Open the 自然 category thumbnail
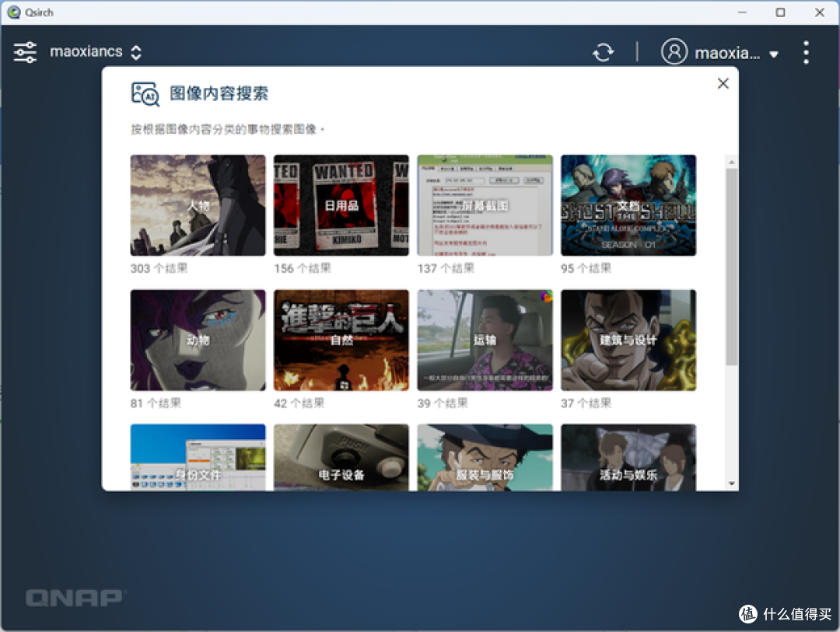 click(x=341, y=340)
